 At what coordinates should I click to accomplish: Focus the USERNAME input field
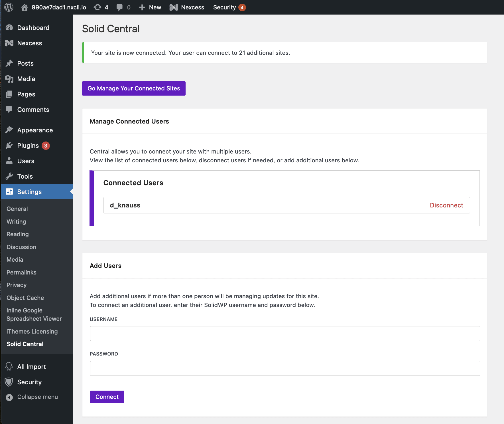point(285,334)
